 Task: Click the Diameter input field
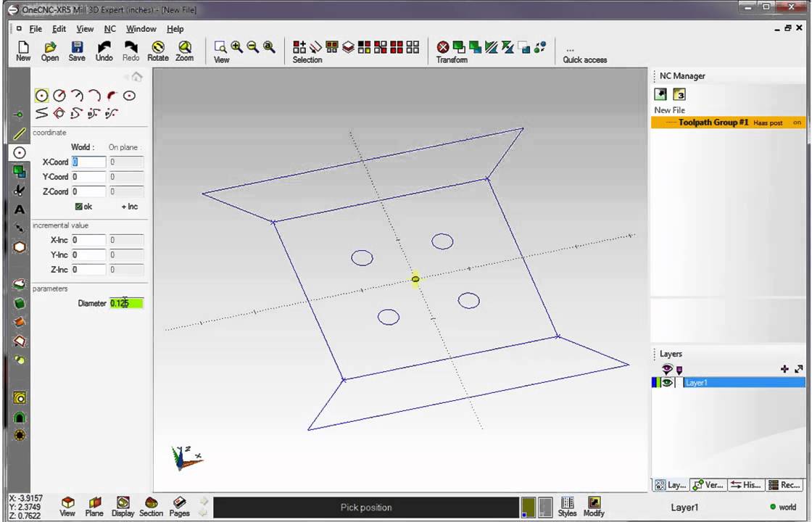[x=126, y=303]
